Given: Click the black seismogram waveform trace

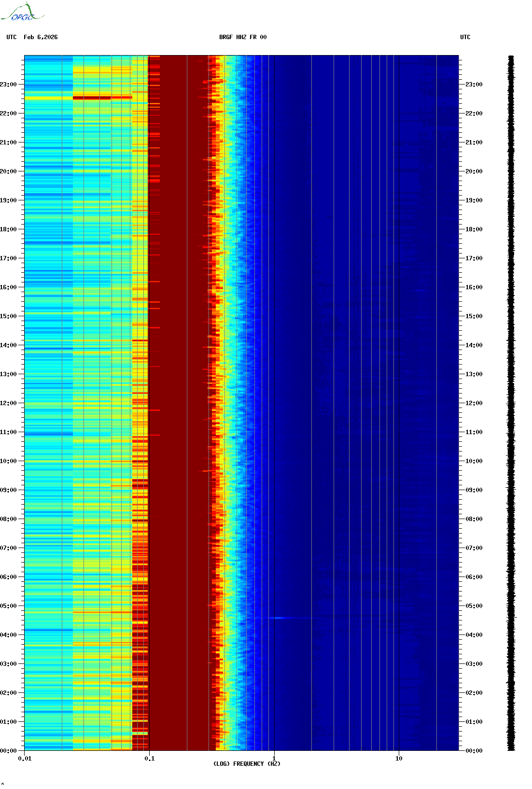Looking at the screenshot, I should (511, 403).
